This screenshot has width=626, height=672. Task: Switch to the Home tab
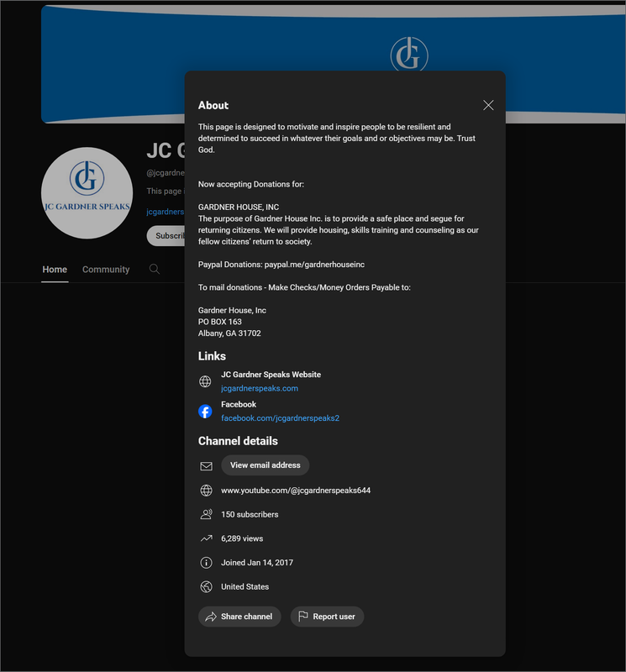point(55,270)
